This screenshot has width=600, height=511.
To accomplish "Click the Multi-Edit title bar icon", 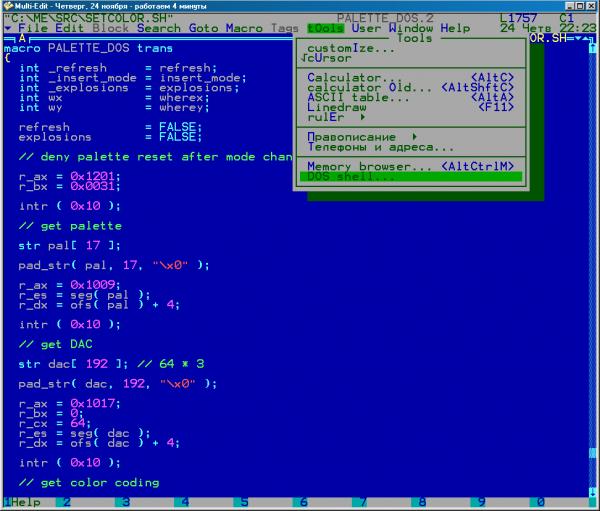I will [8, 7].
